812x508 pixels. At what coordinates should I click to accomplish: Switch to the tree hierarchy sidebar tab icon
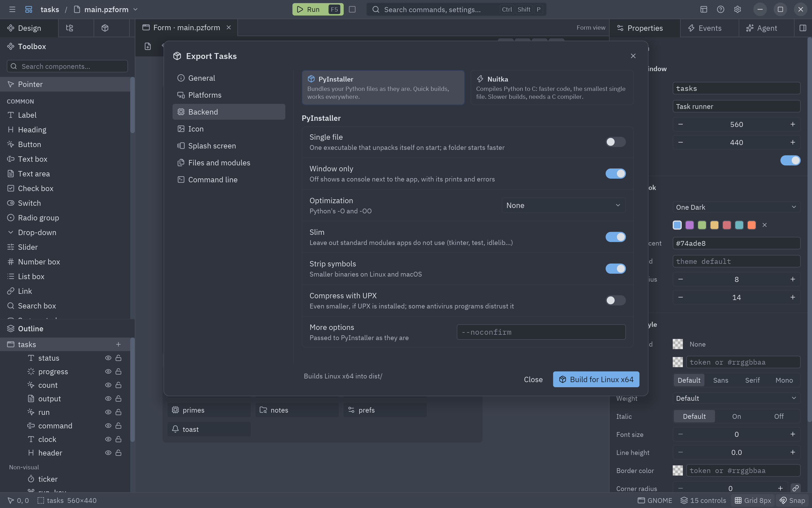point(69,28)
